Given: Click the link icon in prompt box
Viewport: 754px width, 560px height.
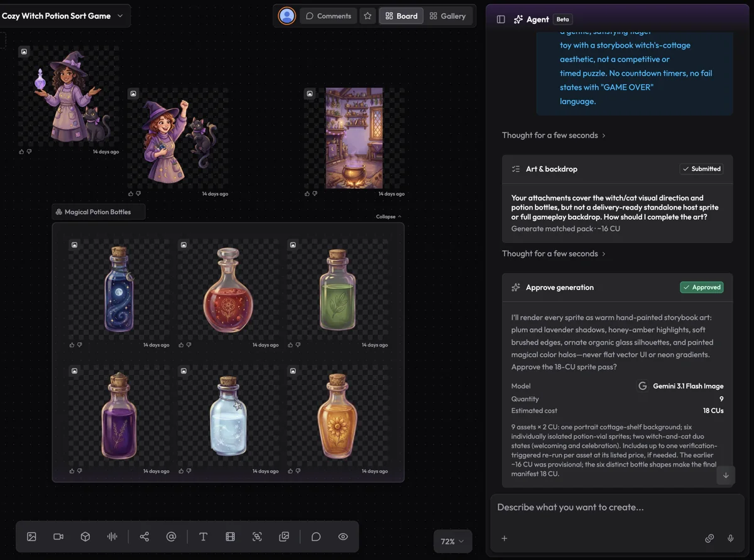Looking at the screenshot, I should tap(709, 538).
